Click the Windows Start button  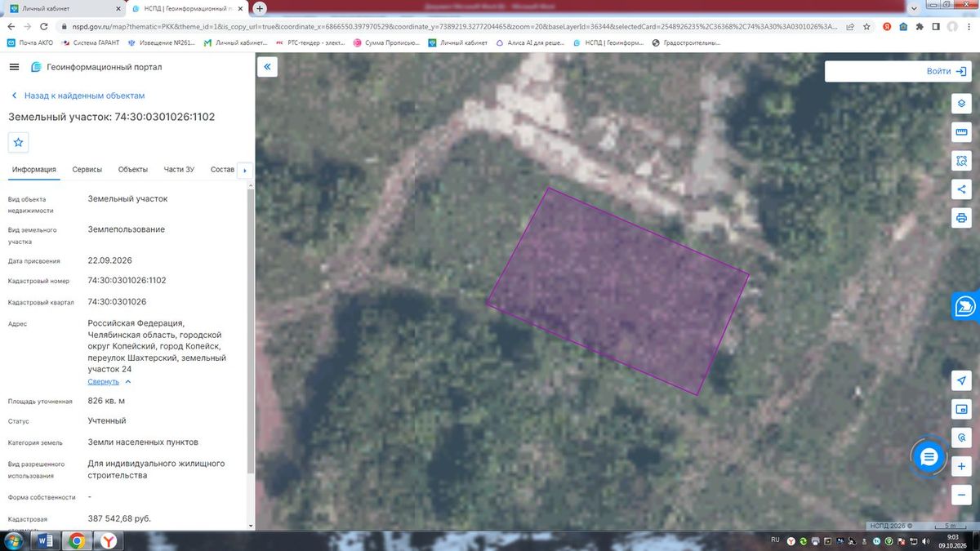(x=15, y=540)
